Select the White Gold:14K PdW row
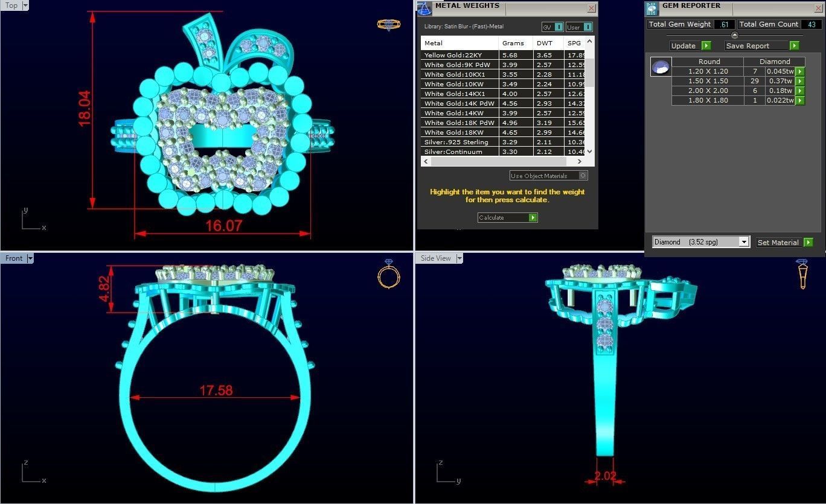This screenshot has width=826, height=504. point(503,103)
